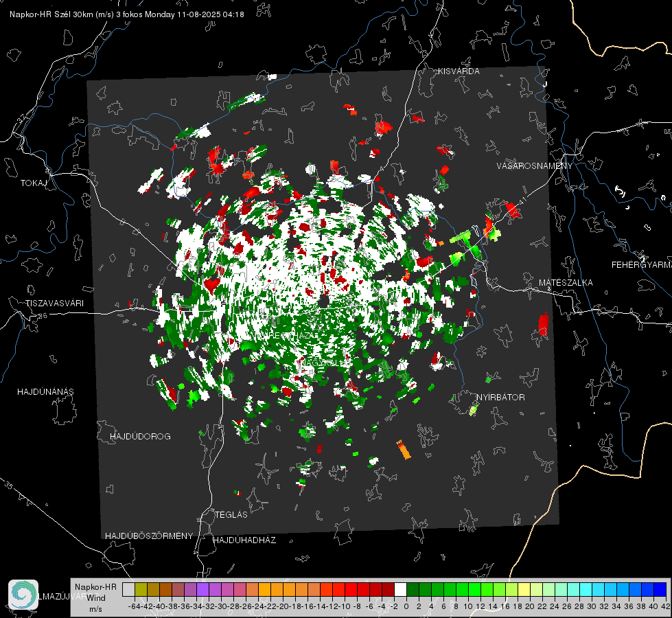The width and height of the screenshot is (672, 618).
Task: Click the swirl logo icon
Action: [23, 595]
